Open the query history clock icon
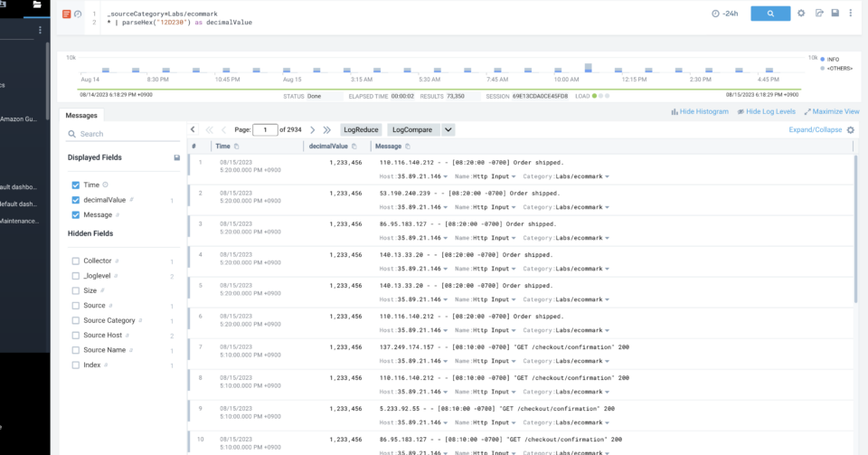The image size is (868, 455). pos(78,14)
